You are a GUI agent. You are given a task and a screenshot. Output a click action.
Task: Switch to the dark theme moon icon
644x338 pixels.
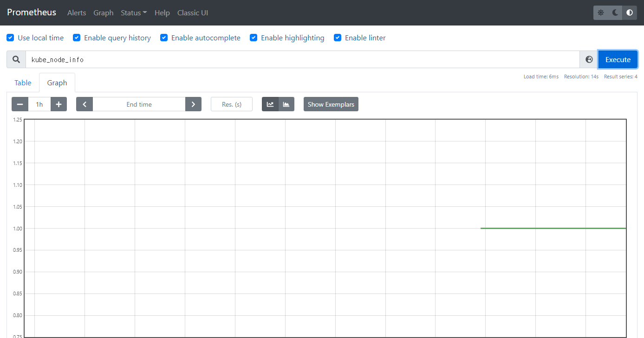(x=615, y=13)
